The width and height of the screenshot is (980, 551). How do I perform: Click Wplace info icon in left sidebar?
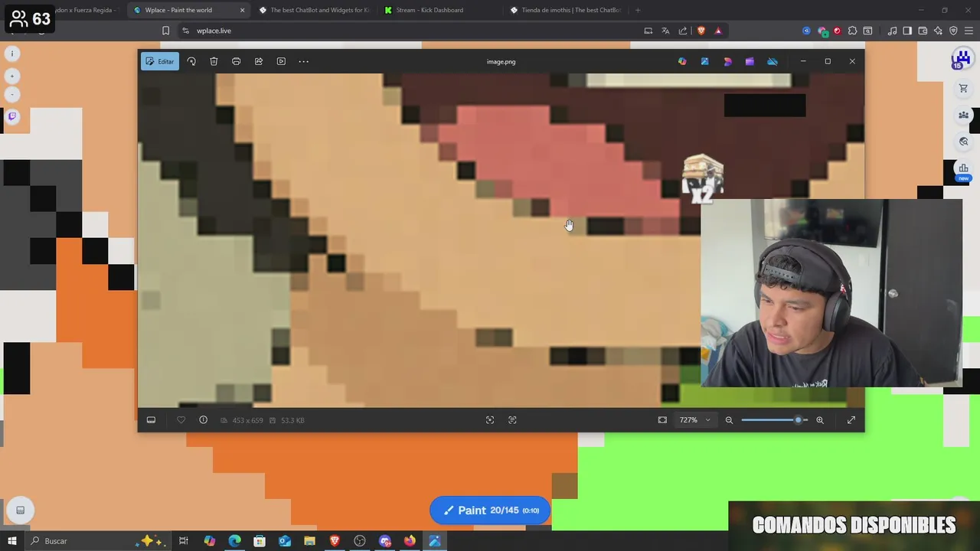(x=12, y=54)
